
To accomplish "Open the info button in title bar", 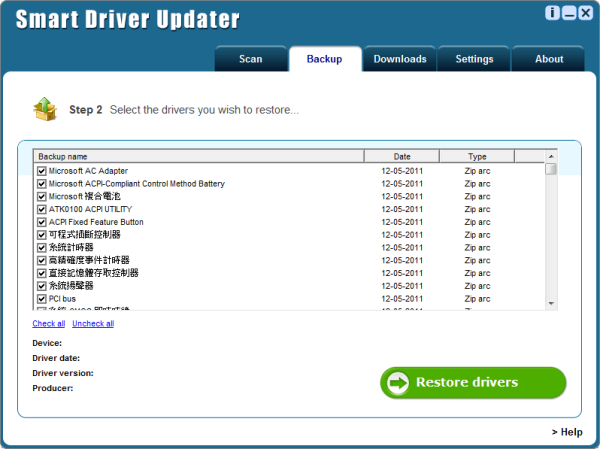I will (552, 13).
